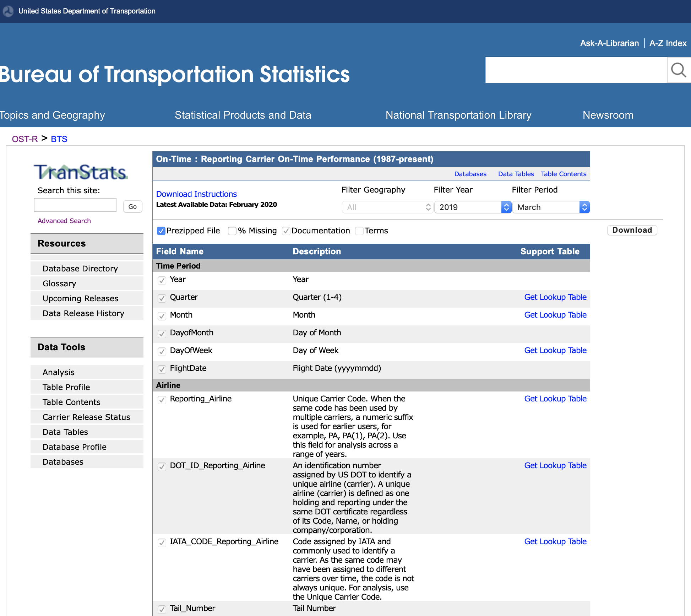Open Carrier Release Status in Data Tools
This screenshot has width=691, height=616.
[86, 417]
